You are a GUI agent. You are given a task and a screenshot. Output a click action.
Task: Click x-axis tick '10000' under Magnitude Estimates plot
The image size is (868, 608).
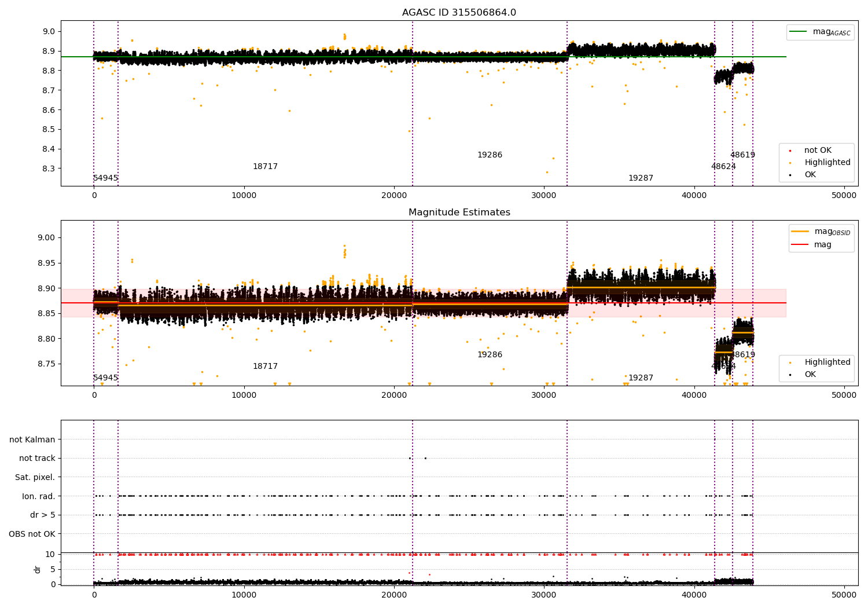point(244,395)
